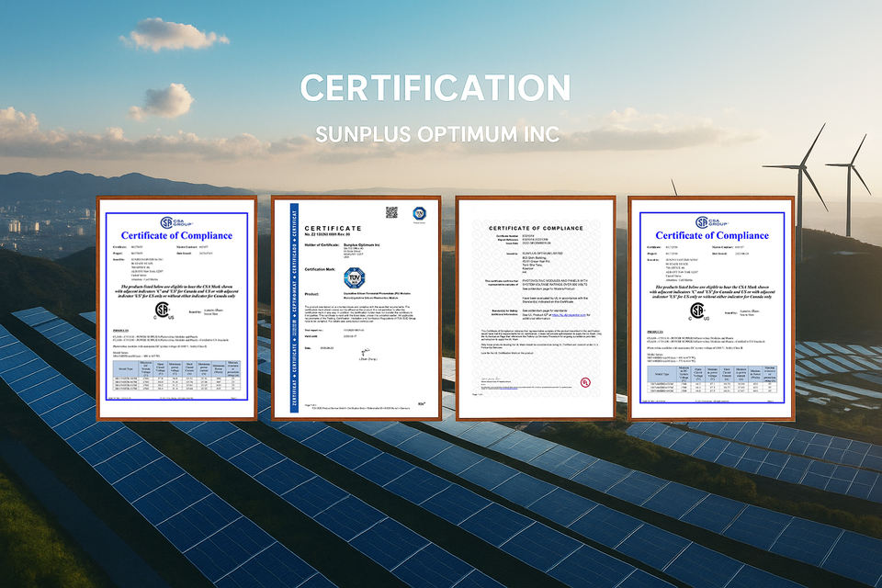Click the CSA C-US mark on rightmost certificate
This screenshot has height=588, width=882.
tap(697, 311)
